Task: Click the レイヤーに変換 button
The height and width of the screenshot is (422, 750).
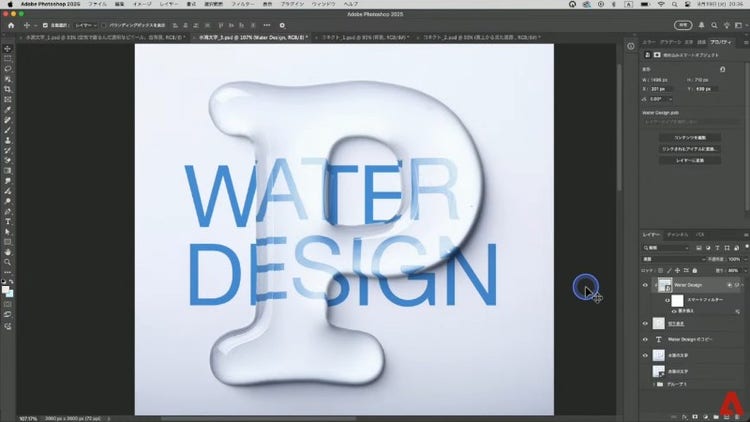Action: [x=689, y=160]
